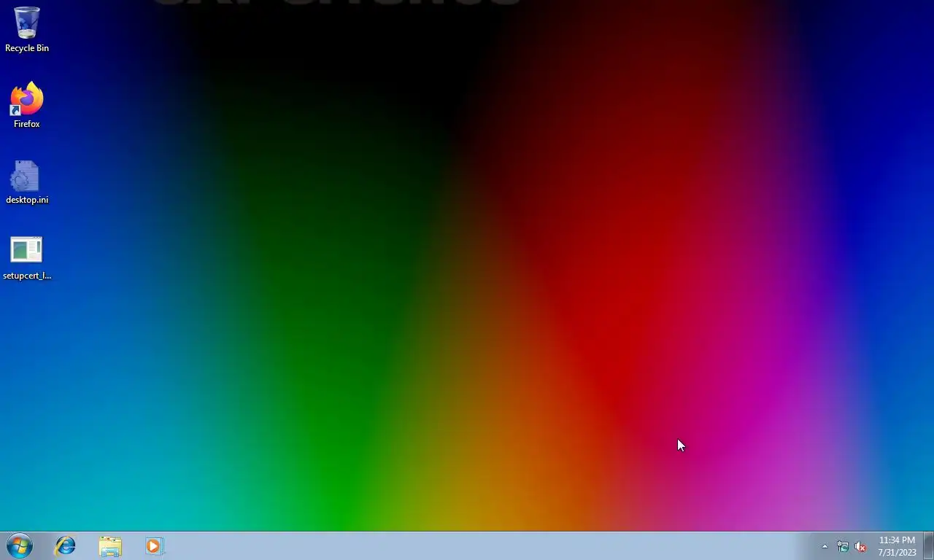934x560 pixels.
Task: Launch Internet Explorer from the taskbar
Action: [x=66, y=545]
